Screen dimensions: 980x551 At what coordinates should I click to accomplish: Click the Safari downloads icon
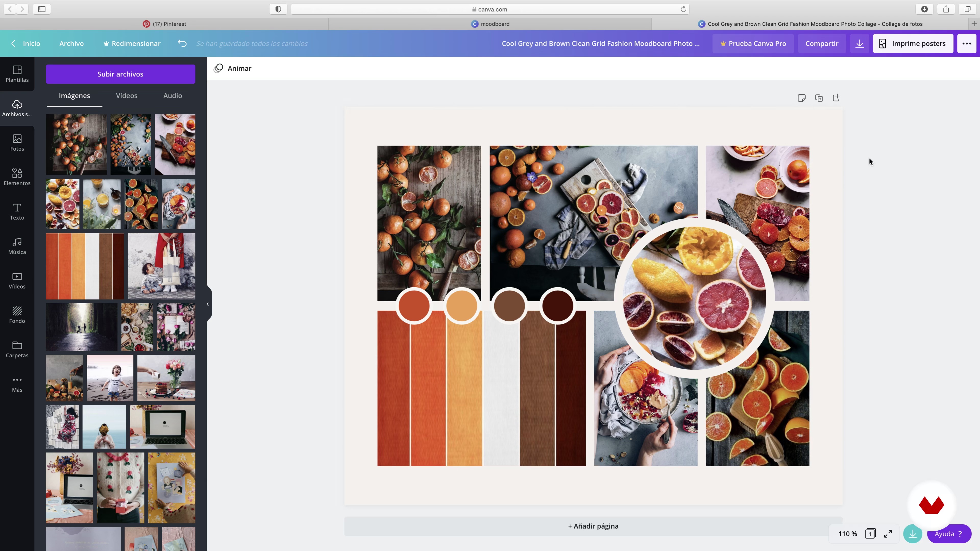click(924, 9)
